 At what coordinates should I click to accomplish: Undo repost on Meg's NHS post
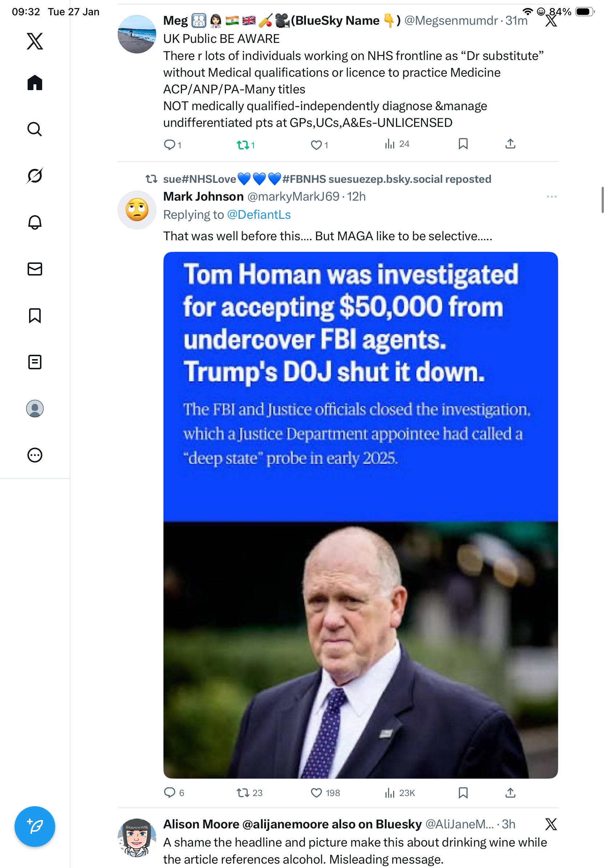click(243, 144)
